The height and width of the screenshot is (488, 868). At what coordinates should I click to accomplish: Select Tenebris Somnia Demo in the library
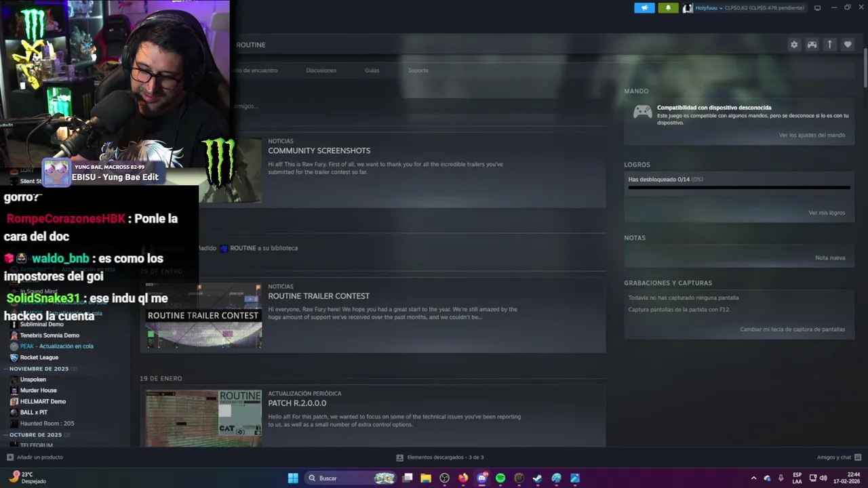[50, 335]
